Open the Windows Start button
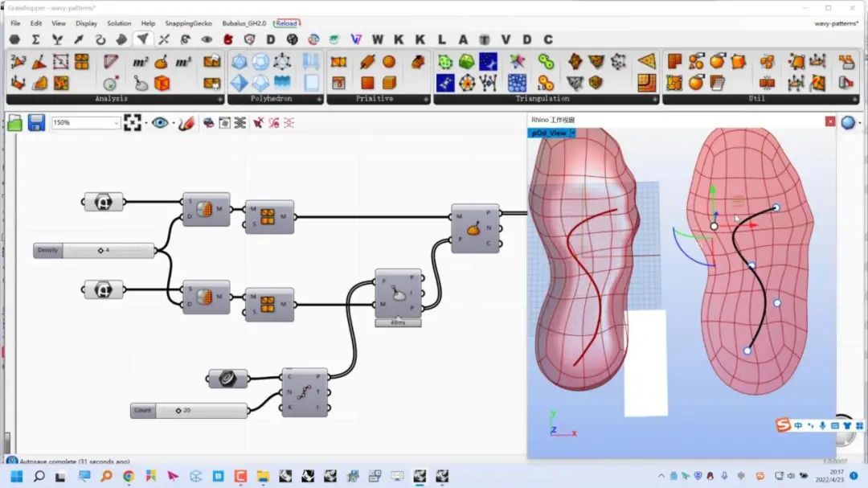Image resolution: width=868 pixels, height=488 pixels. (x=17, y=477)
